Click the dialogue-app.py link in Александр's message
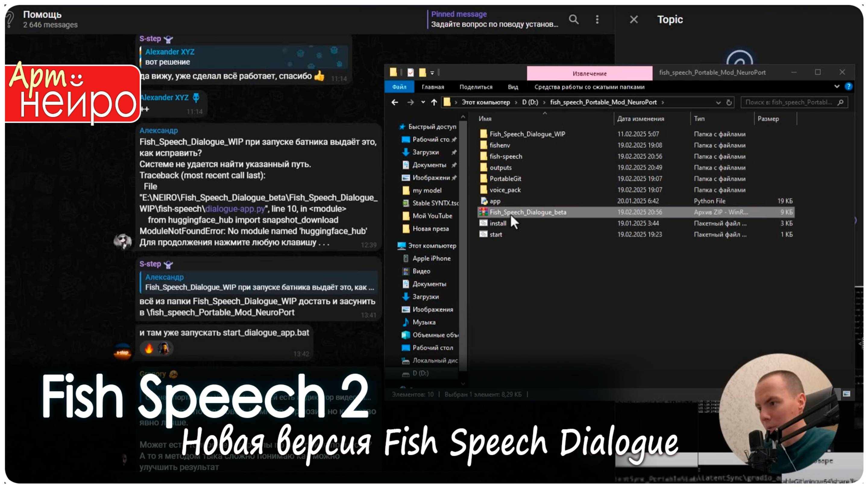 [235, 209]
